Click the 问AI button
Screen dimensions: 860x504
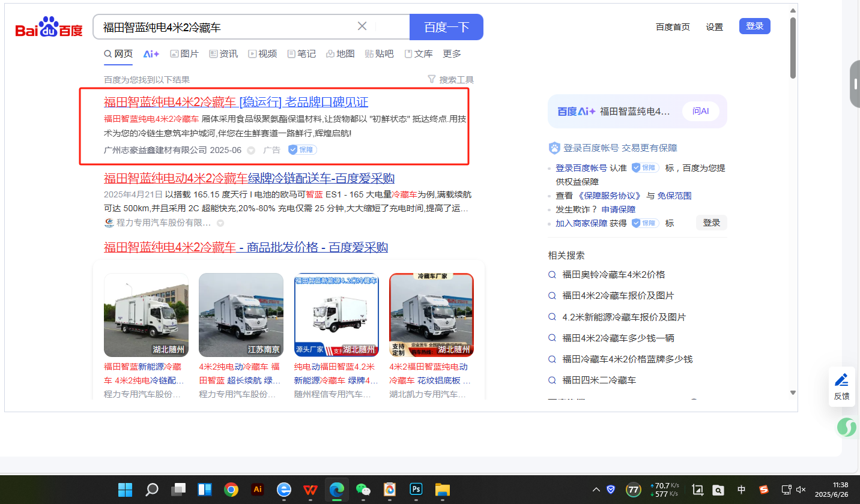pyautogui.click(x=701, y=112)
